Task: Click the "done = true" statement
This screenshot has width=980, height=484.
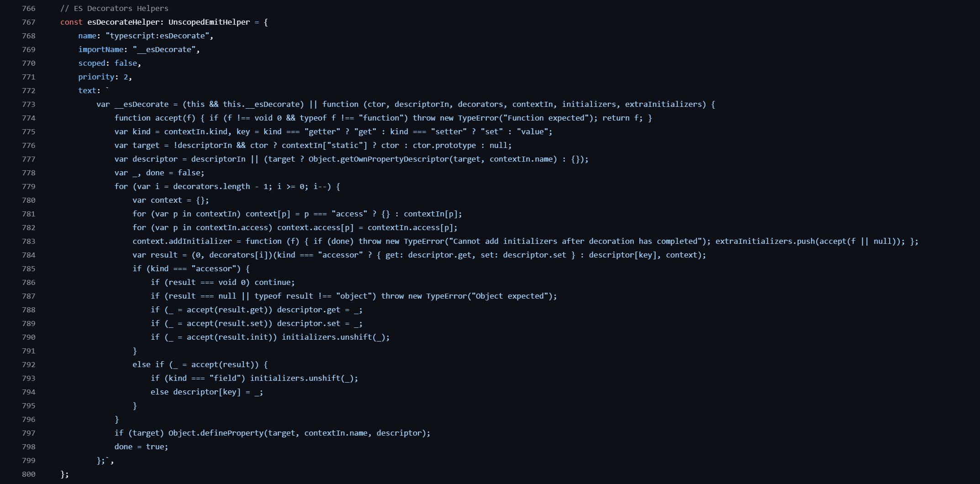Action: pos(141,447)
